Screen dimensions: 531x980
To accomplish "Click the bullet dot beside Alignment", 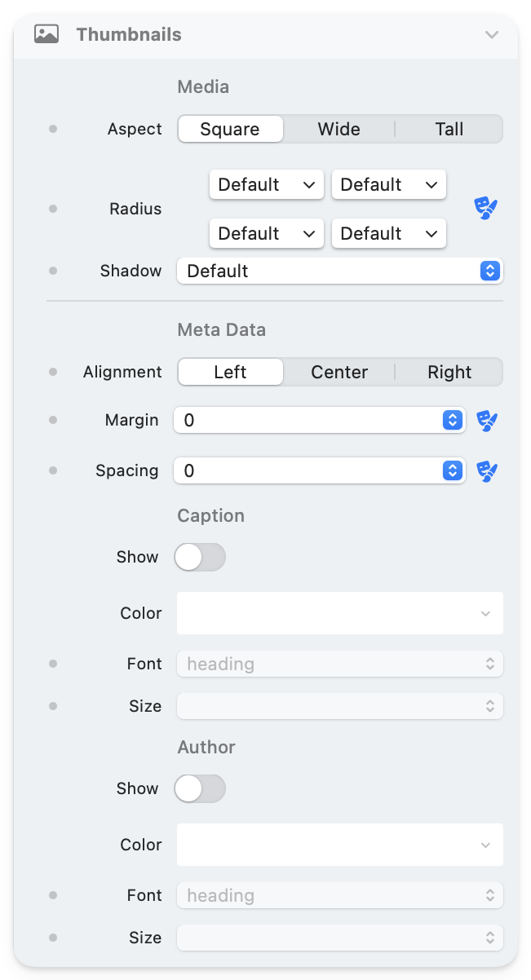I will [53, 372].
